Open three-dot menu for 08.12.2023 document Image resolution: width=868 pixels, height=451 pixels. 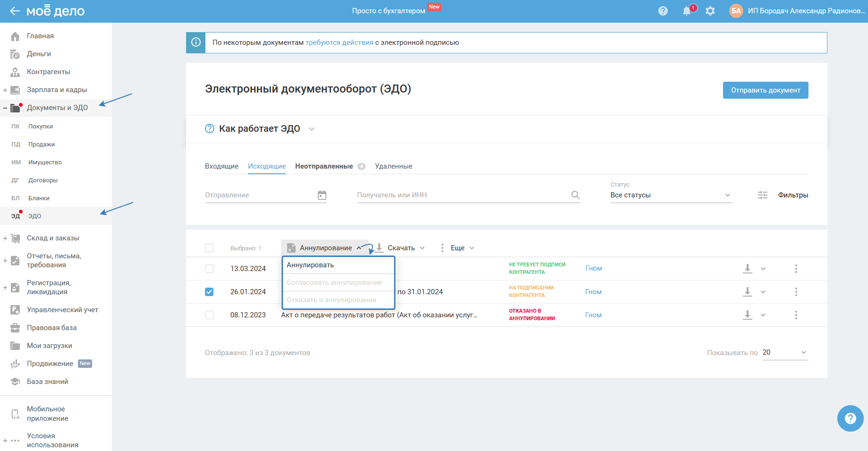pos(796,315)
